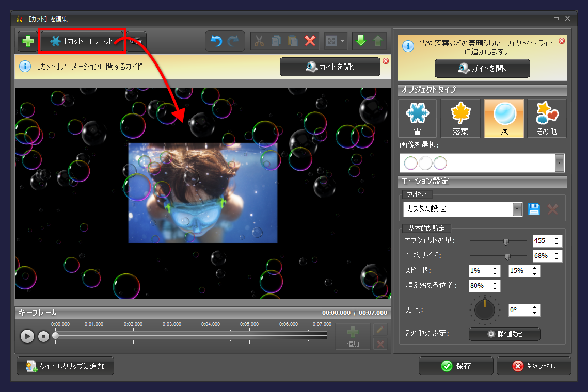
Task: Open the カスタム設定 preset dropdown
Action: coord(517,209)
